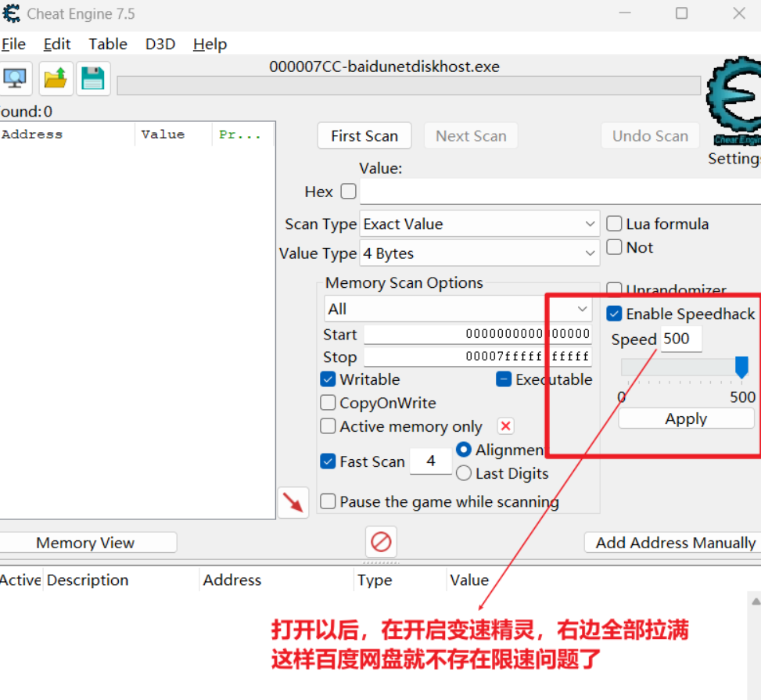This screenshot has width=761, height=700.
Task: Click the red X next to Active memory only
Action: tap(505, 426)
